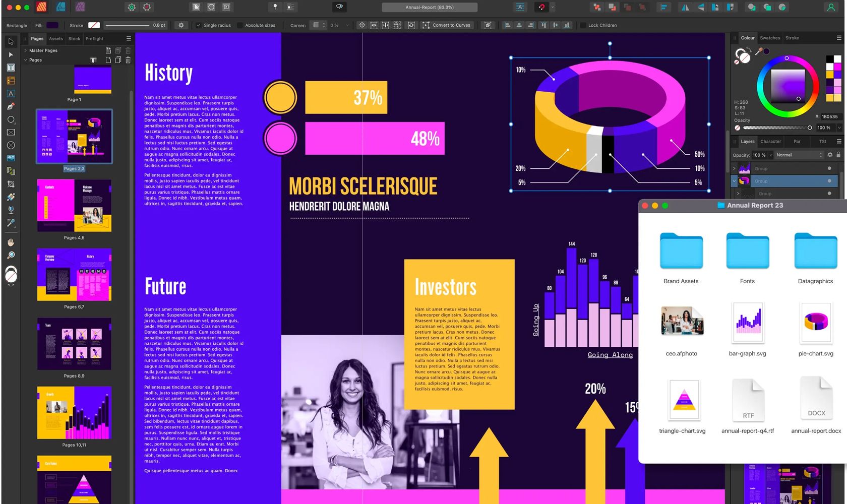Select the Pen tool in the left toolbar
The image size is (847, 504).
pos(11,106)
